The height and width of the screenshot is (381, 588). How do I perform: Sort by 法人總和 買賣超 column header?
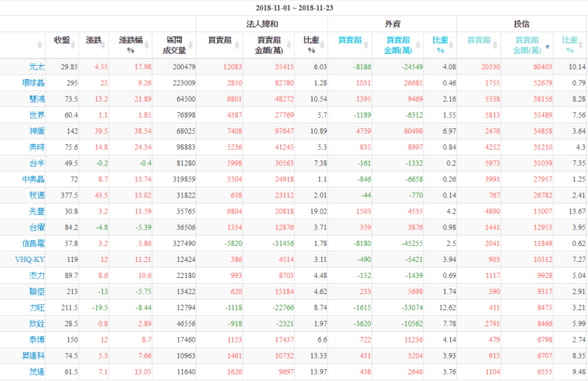[220, 41]
